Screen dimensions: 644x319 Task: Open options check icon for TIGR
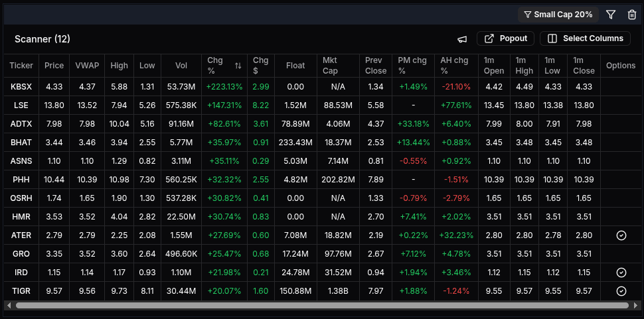pyautogui.click(x=621, y=291)
